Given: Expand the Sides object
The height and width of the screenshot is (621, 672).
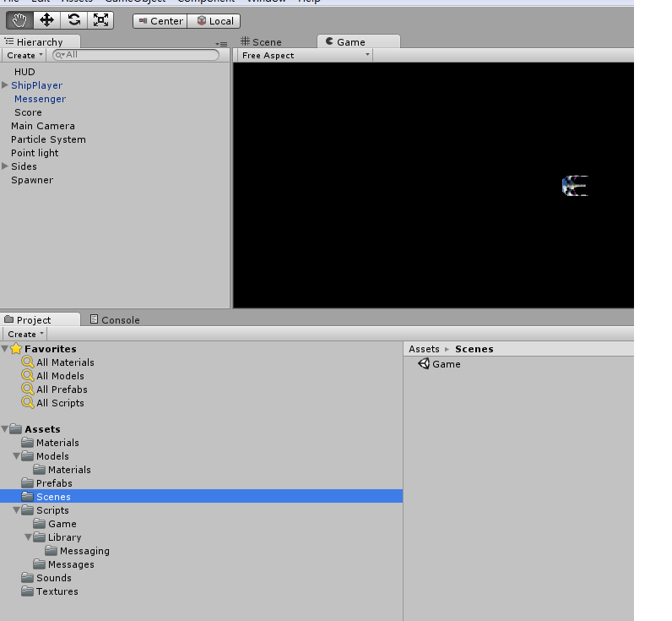Looking at the screenshot, I should point(5,166).
